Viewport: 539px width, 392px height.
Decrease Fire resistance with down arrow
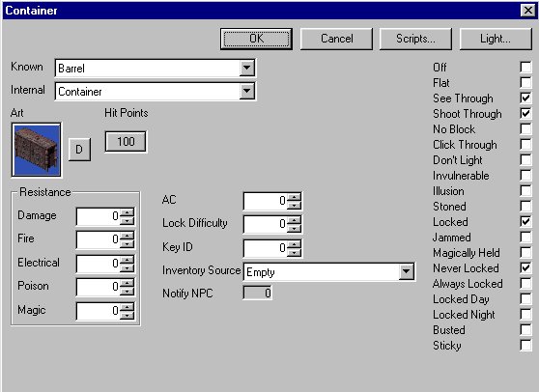coord(128,244)
